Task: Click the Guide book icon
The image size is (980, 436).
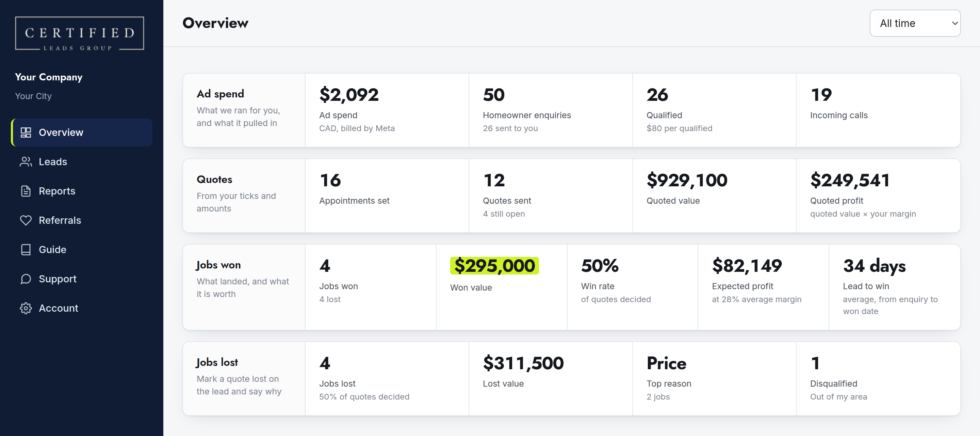Action: coord(26,250)
